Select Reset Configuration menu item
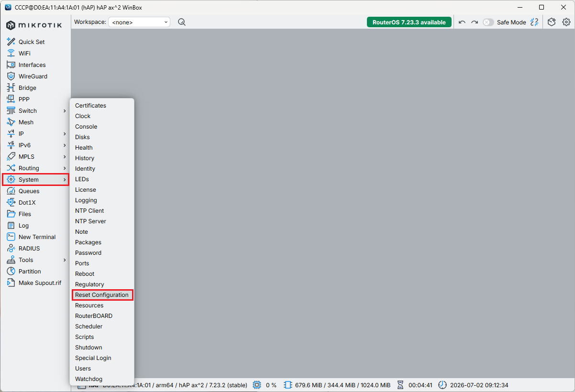This screenshot has width=575, height=392. coord(102,295)
